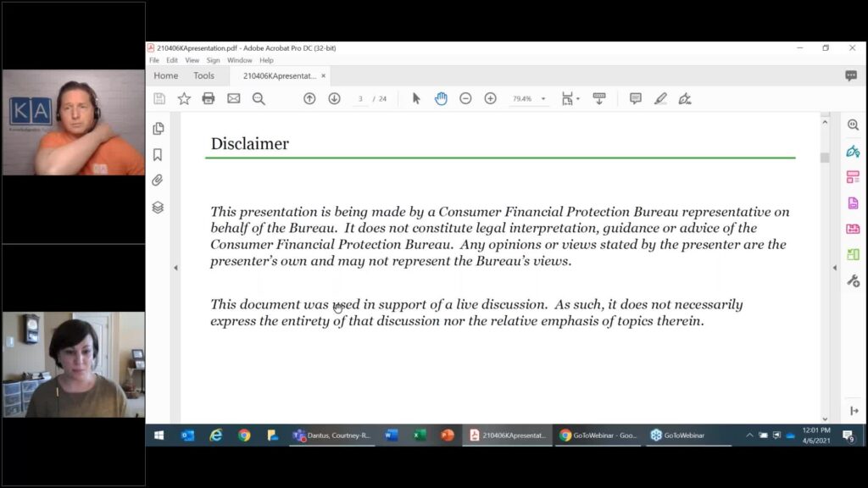Viewport: 868px width, 488px height.
Task: Add a sticky note comment
Action: (636, 98)
